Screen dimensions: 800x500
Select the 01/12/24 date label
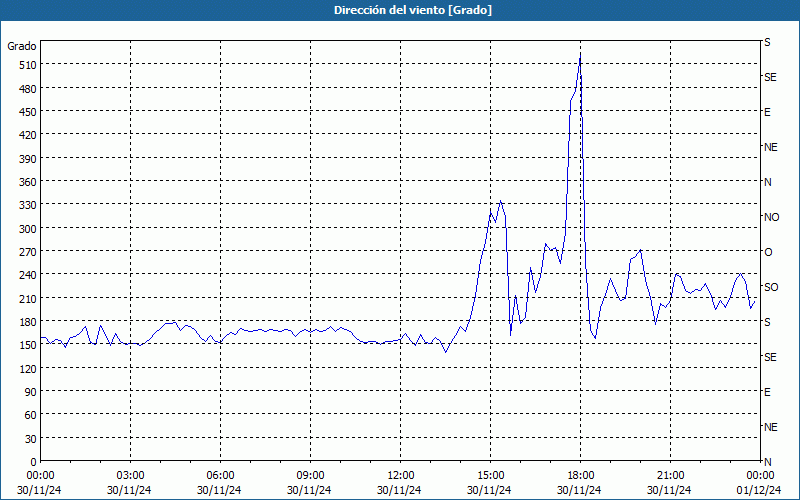click(x=759, y=490)
